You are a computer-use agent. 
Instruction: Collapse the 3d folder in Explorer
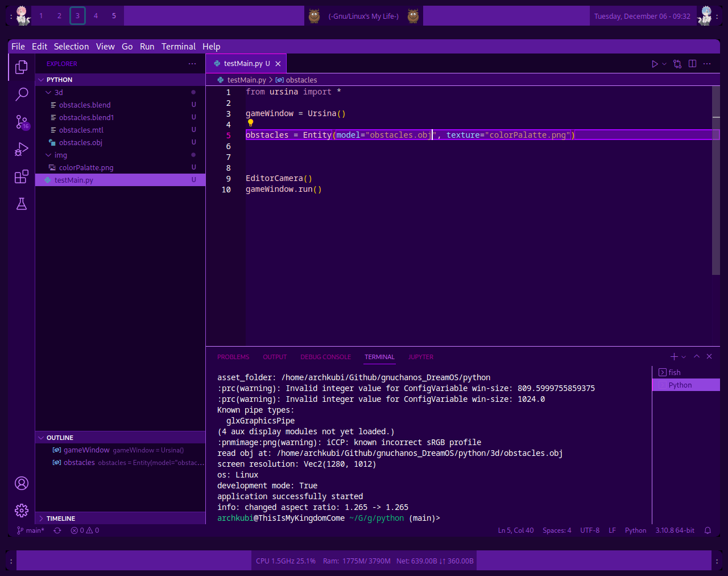(x=59, y=92)
